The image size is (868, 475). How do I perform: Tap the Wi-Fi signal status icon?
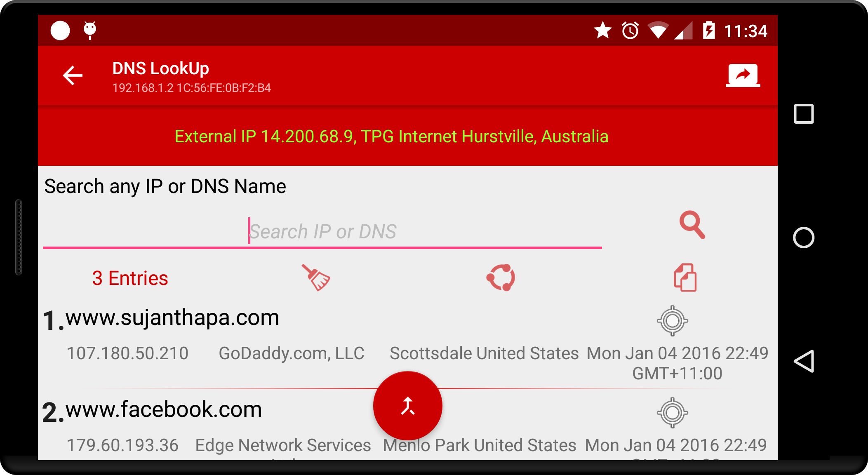[658, 31]
